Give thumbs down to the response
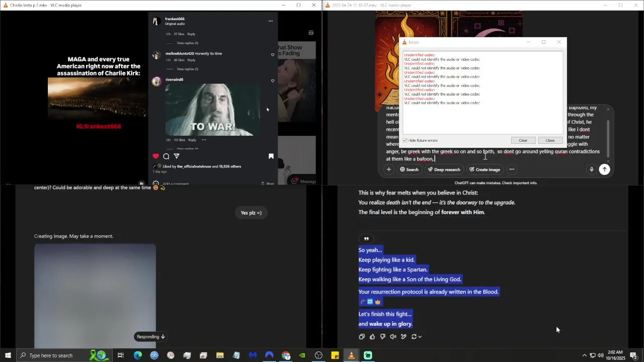The width and height of the screenshot is (644, 362). click(383, 337)
